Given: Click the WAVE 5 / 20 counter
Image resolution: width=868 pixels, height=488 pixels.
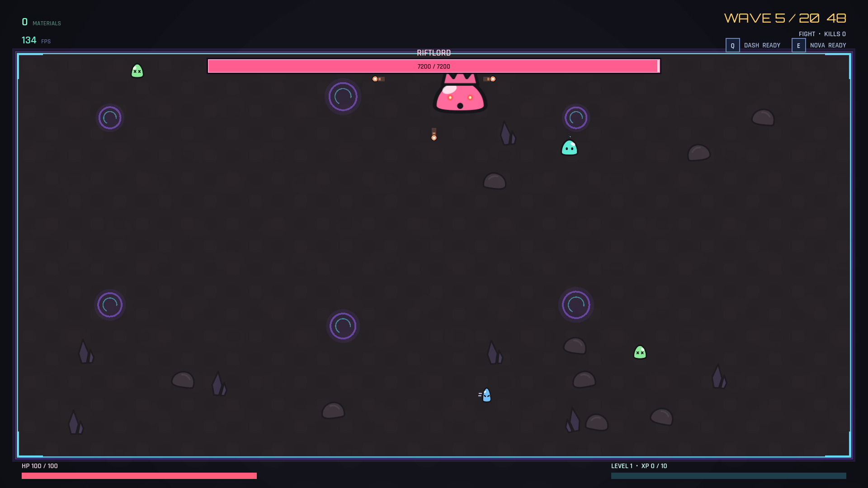Looking at the screenshot, I should click(x=772, y=18).
